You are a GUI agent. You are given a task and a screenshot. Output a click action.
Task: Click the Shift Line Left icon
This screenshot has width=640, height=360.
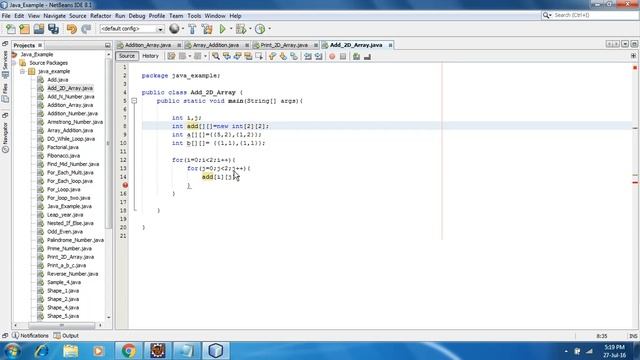pos(308,56)
